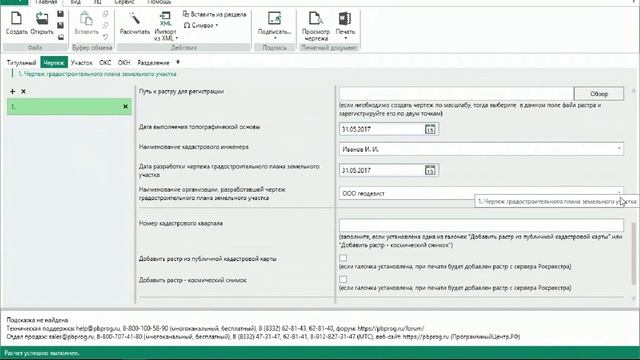This screenshot has width=640, height=360.
Task: Click the undo arrow in Буфер обмена group
Action: click(x=105, y=37)
